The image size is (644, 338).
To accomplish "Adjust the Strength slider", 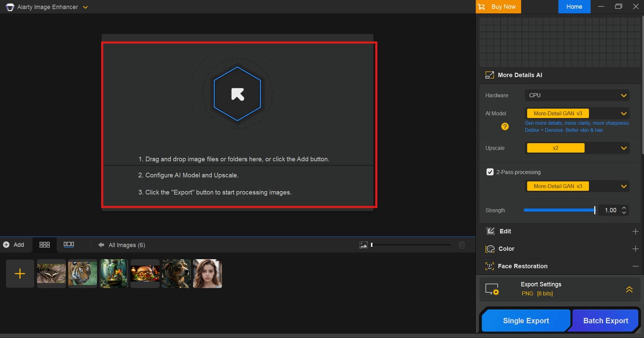I will pos(559,210).
